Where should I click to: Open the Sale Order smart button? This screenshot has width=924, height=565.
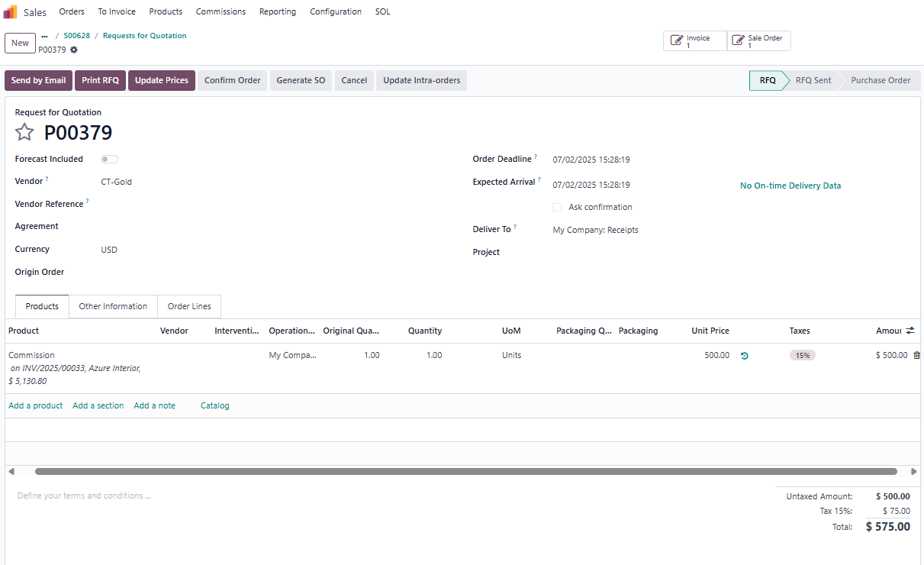click(x=758, y=41)
